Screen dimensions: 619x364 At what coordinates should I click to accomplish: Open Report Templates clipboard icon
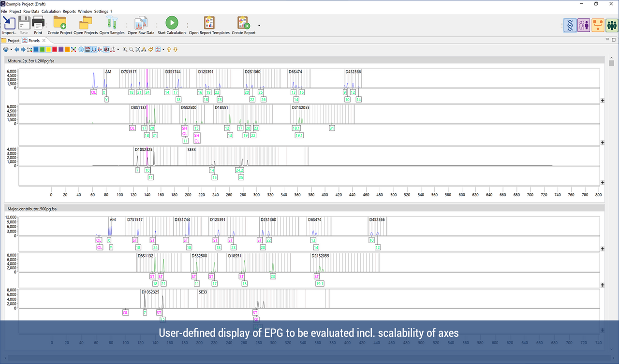coord(209,22)
